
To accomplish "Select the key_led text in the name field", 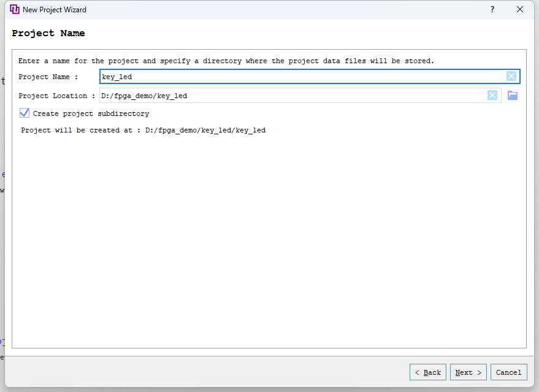I will [117, 76].
